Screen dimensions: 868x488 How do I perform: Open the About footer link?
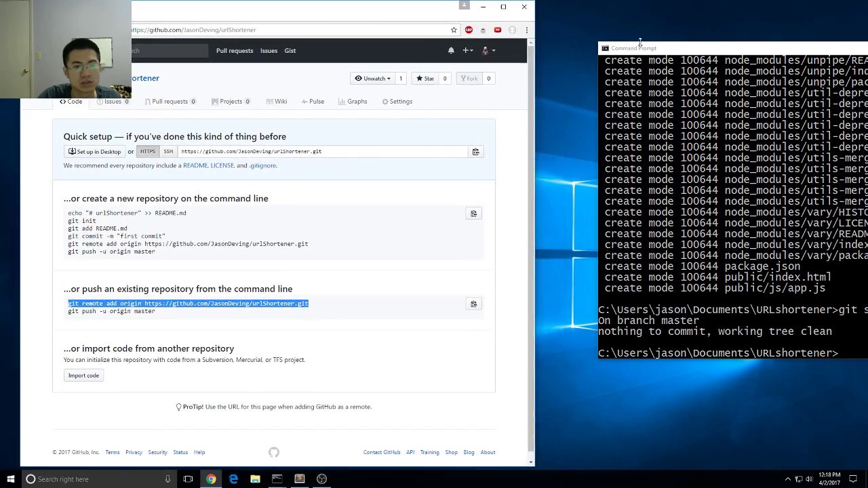tap(488, 452)
